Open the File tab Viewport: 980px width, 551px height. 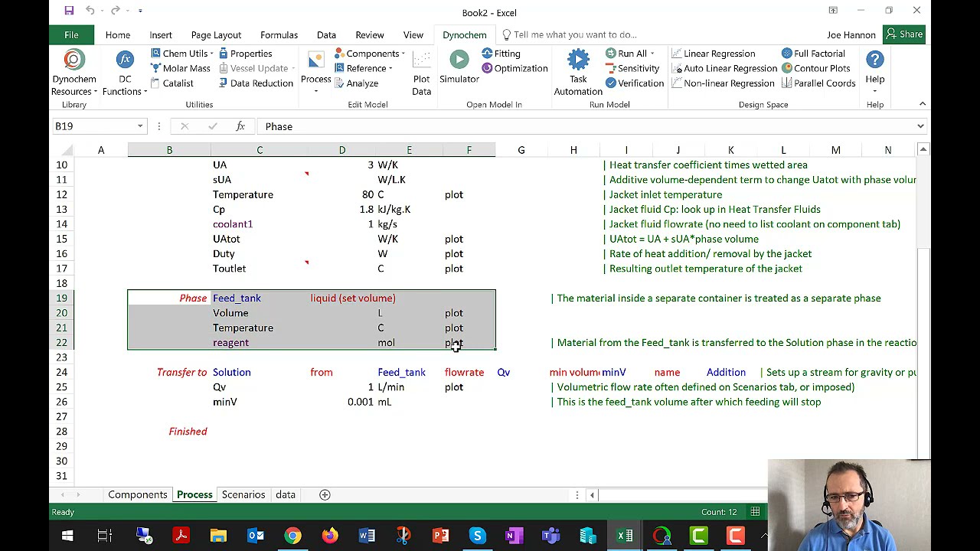71,34
